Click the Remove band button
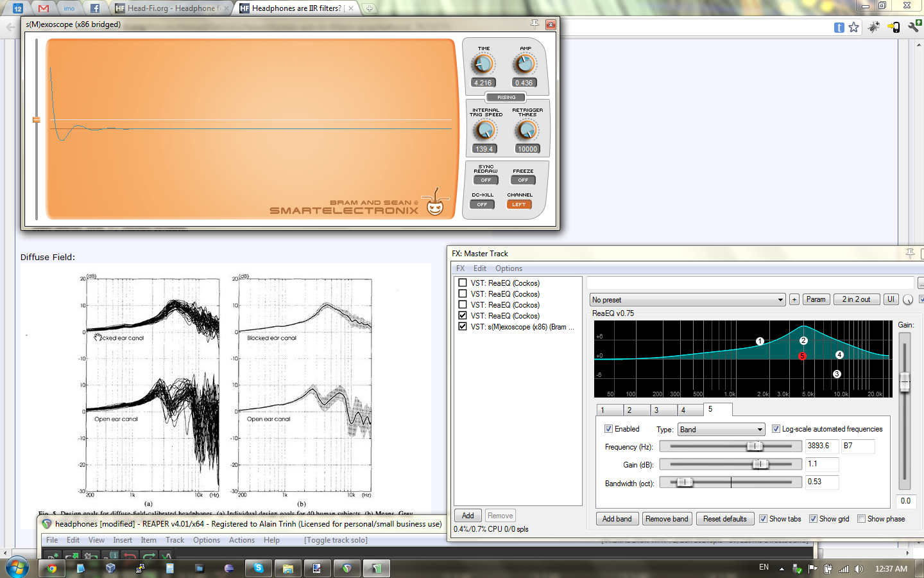 click(667, 519)
